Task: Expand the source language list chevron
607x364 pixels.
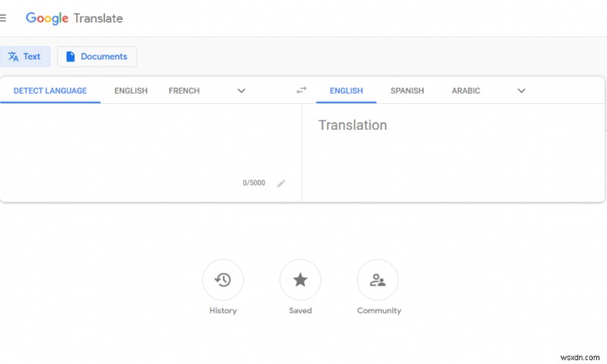Action: click(x=241, y=90)
